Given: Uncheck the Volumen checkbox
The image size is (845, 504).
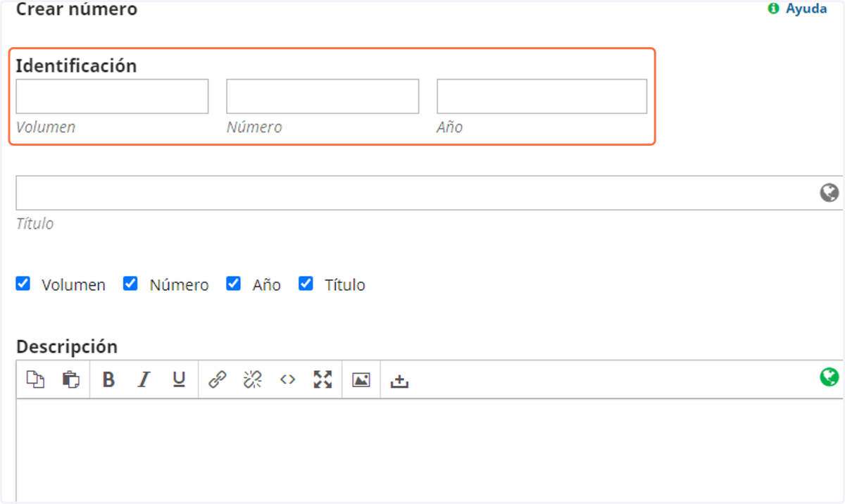Looking at the screenshot, I should click(x=23, y=284).
